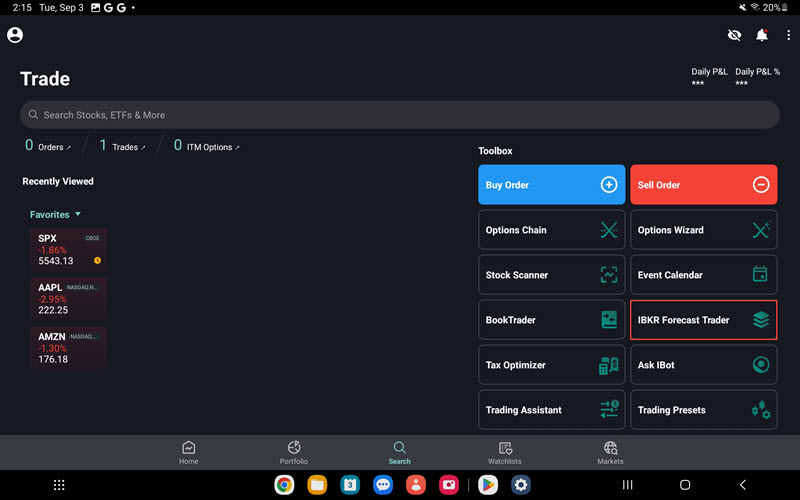Open the Play Store app

(488, 485)
